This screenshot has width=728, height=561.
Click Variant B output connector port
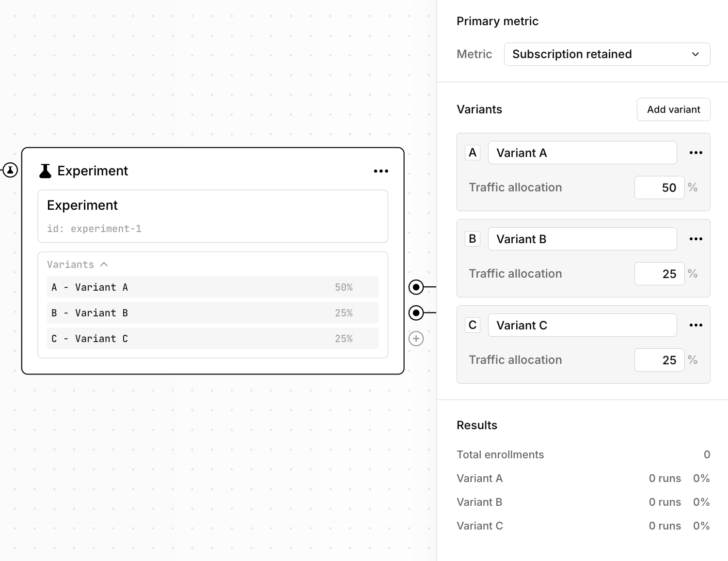click(416, 313)
